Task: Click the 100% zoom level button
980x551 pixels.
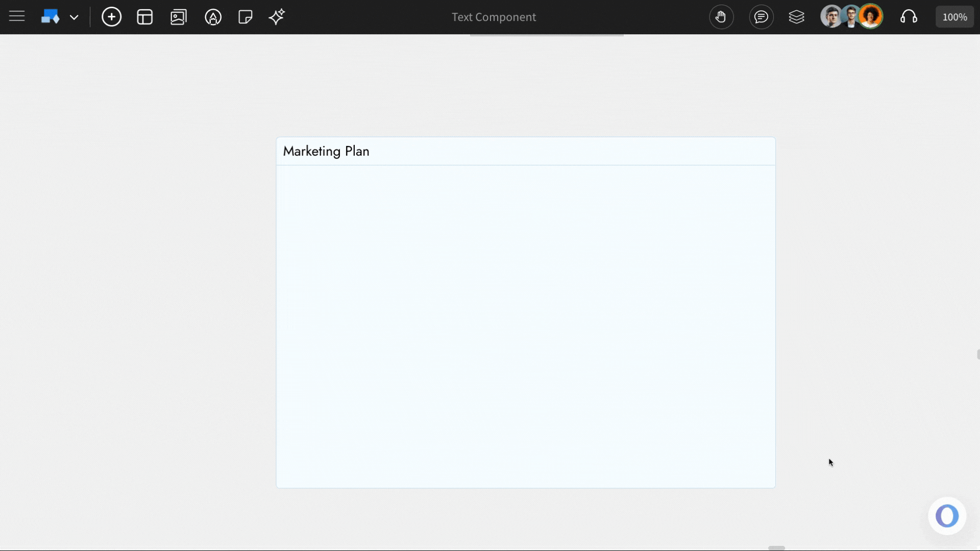Action: click(954, 16)
